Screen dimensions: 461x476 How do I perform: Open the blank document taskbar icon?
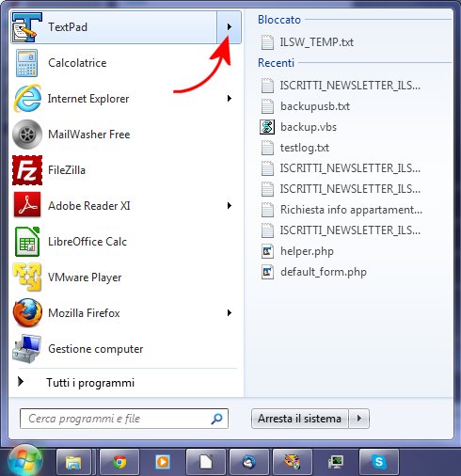[206, 462]
